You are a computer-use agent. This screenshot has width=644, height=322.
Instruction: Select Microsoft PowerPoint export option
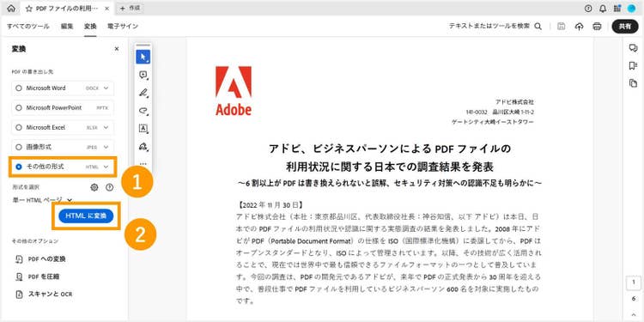(63, 107)
